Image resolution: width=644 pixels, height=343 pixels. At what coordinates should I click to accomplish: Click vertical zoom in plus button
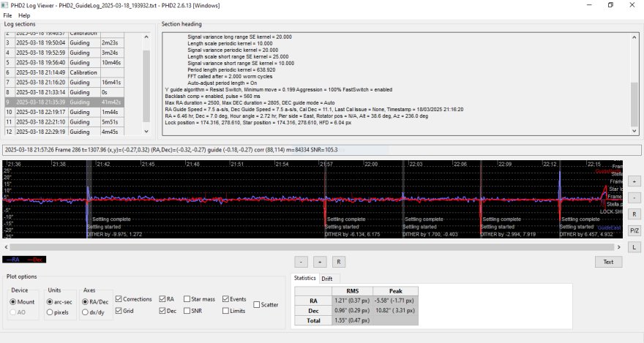click(634, 181)
